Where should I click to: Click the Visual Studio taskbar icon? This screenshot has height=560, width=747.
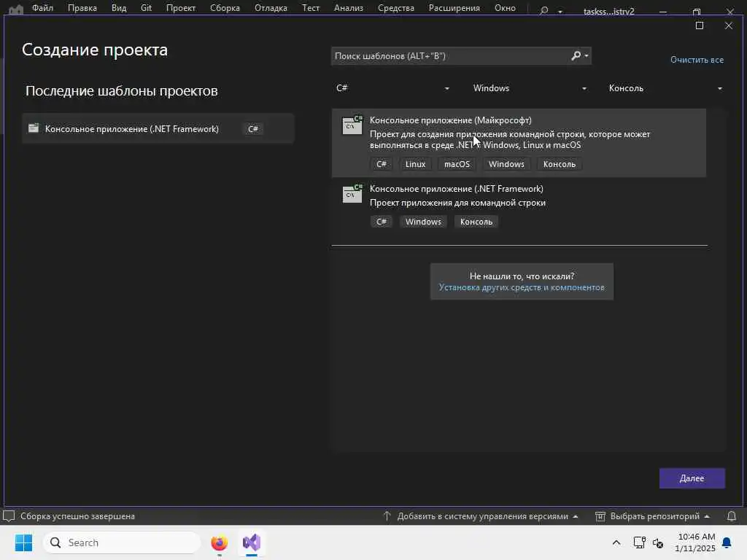tap(252, 542)
